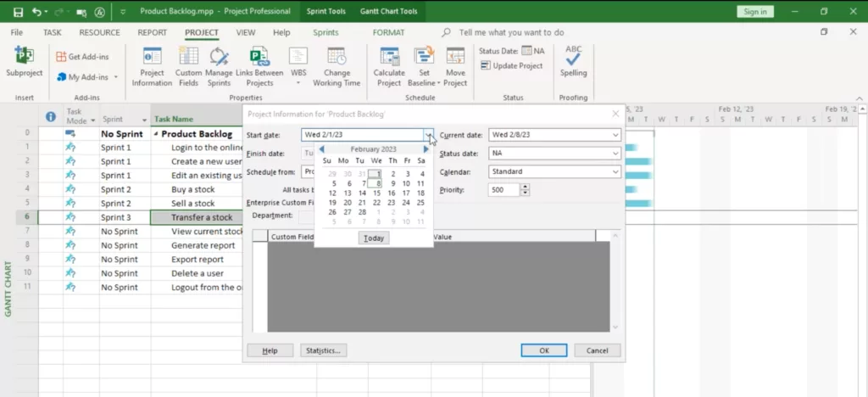Switch to the VIEW ribbon tab

coord(246,33)
